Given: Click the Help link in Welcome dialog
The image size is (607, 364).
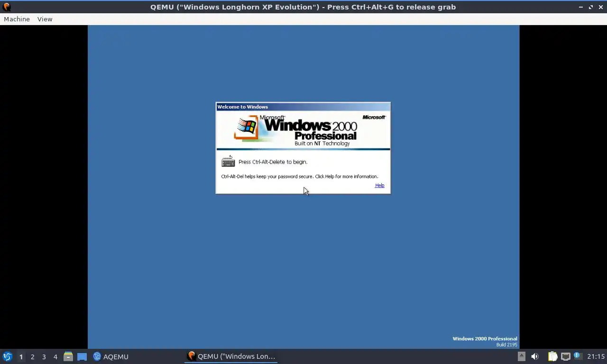Looking at the screenshot, I should tap(379, 185).
